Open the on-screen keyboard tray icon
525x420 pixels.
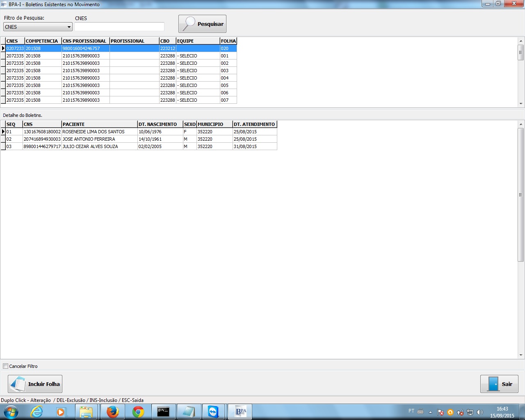[x=420, y=411]
